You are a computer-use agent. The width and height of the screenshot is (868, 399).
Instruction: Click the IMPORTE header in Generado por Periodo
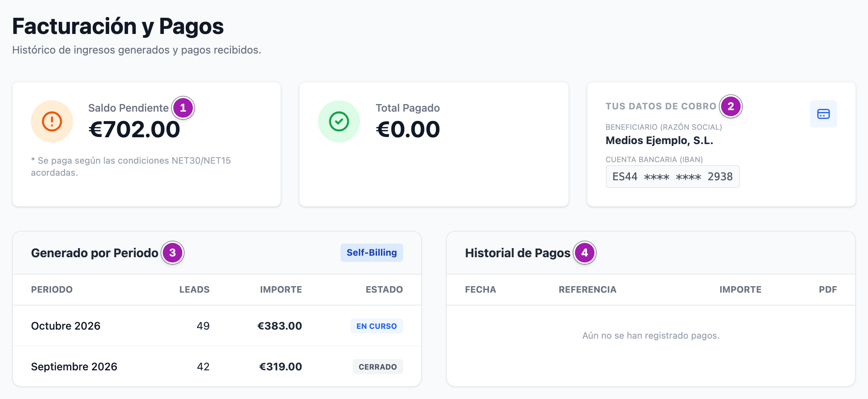281,290
